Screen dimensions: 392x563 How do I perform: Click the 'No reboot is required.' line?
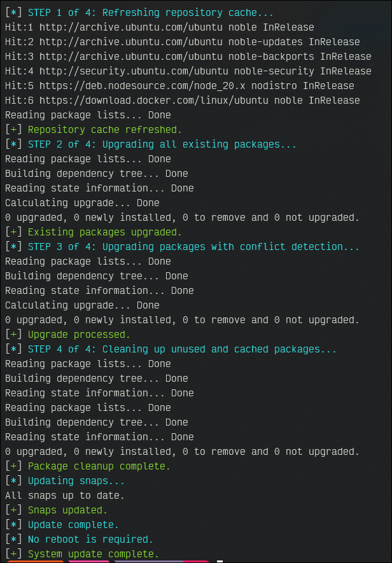(90, 539)
